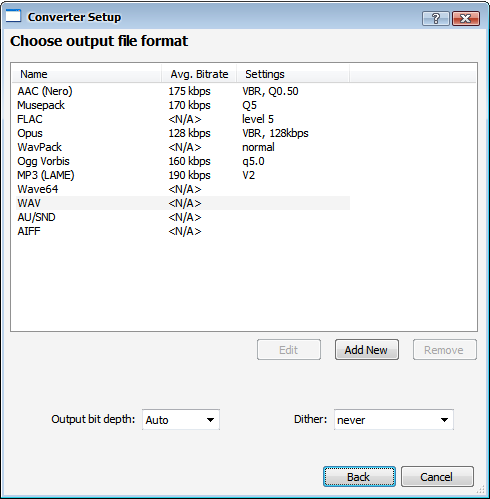Select MP3 (LAME) format row
Screen dimensions: 490x499
pyautogui.click(x=183, y=175)
